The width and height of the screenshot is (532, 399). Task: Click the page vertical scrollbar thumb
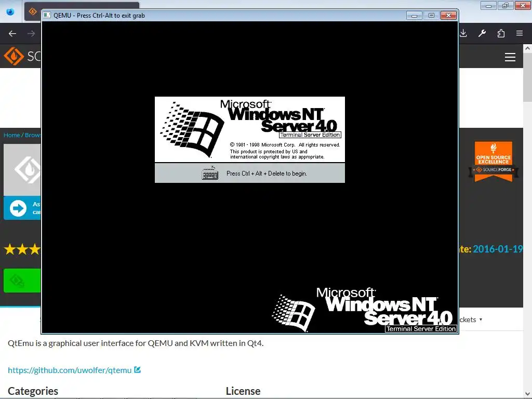[x=527, y=77]
